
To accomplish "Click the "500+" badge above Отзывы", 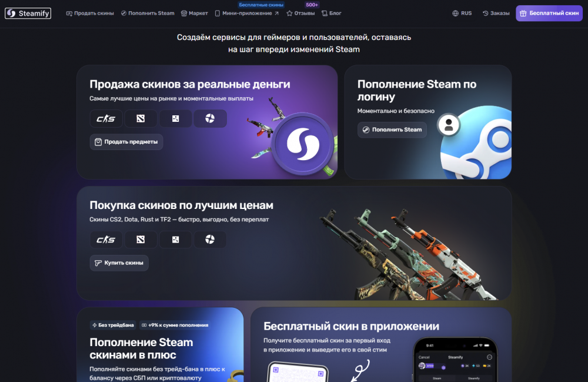I will (x=312, y=5).
